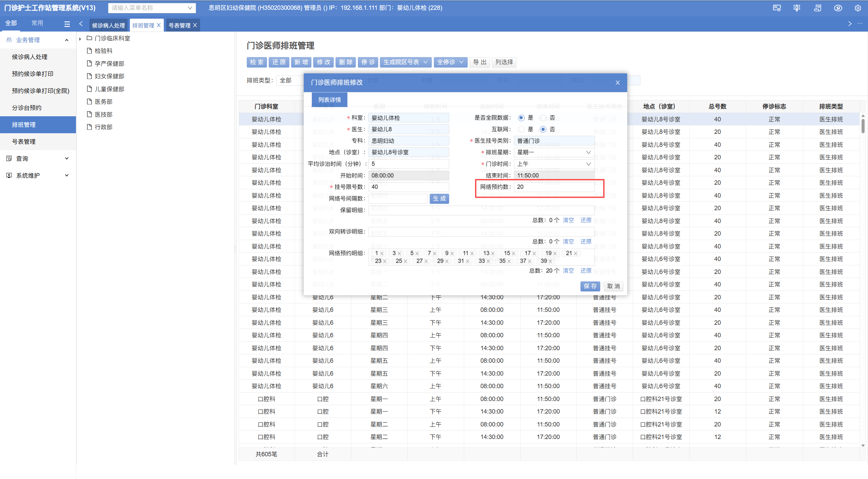Open the 排班星期 dropdown
Image resolution: width=868 pixels, height=479 pixels.
tap(554, 153)
